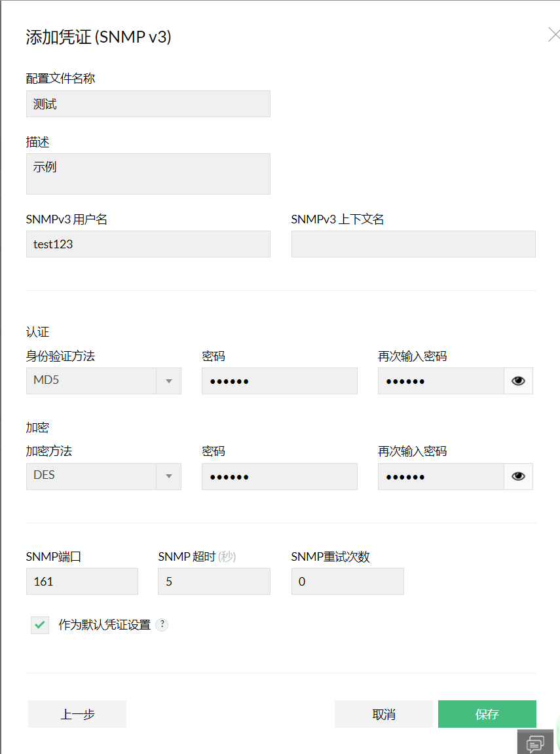This screenshot has height=754, width=560.
Task: Select the SNMP retry count field
Action: 347,581
